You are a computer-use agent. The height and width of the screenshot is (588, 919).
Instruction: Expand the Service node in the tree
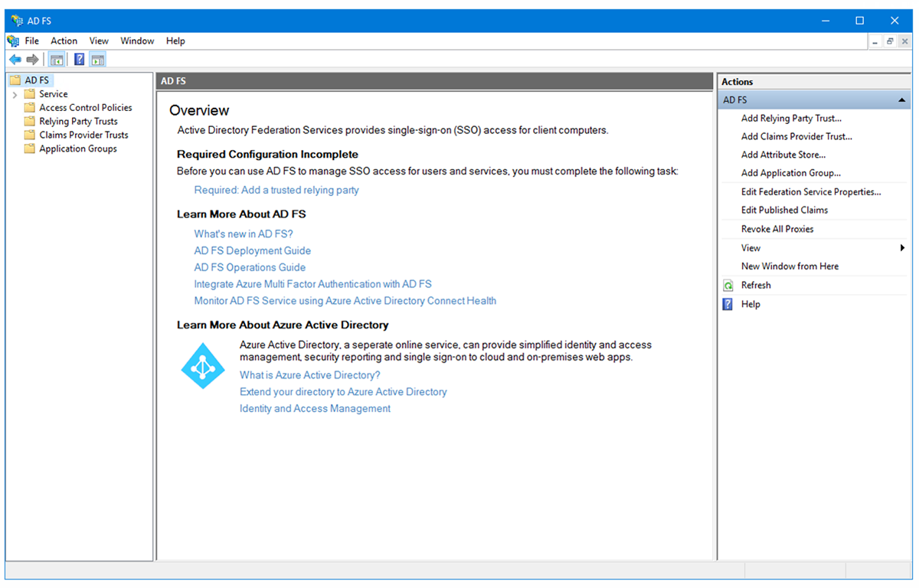point(15,93)
